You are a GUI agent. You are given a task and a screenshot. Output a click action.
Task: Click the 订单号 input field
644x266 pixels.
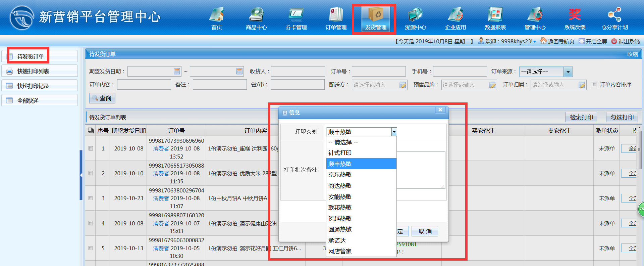click(x=378, y=71)
